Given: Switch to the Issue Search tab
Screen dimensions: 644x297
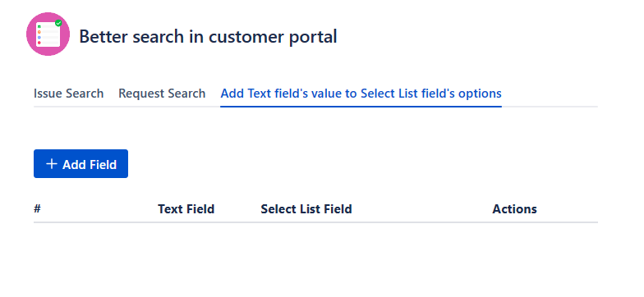Looking at the screenshot, I should [69, 94].
